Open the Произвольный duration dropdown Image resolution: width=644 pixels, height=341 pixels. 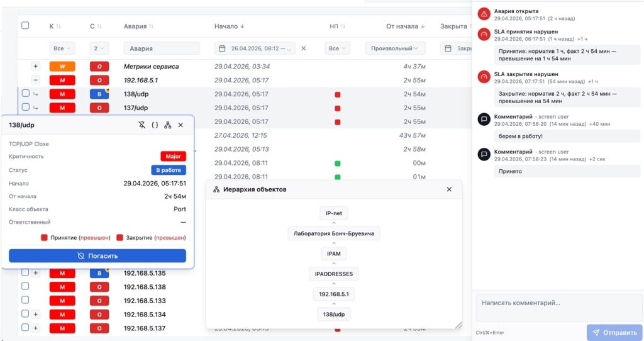(x=395, y=48)
